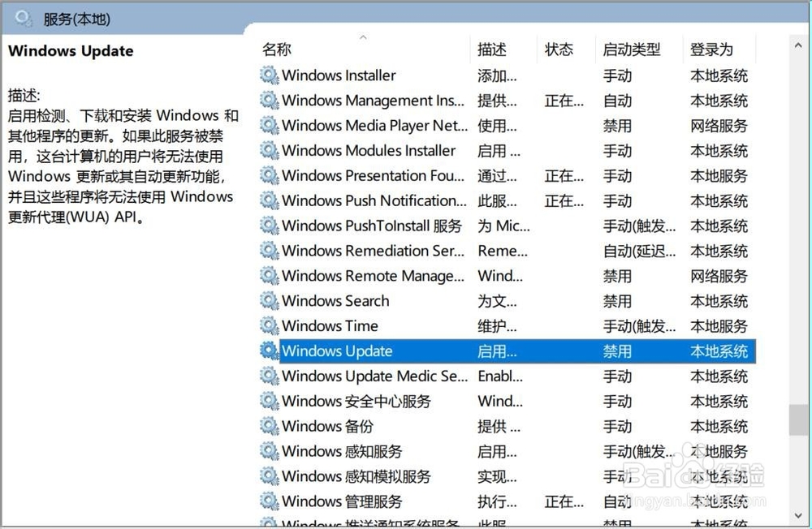Select the Windows PushToInstall 服务 entry
This screenshot has width=812, height=529.
click(x=371, y=226)
